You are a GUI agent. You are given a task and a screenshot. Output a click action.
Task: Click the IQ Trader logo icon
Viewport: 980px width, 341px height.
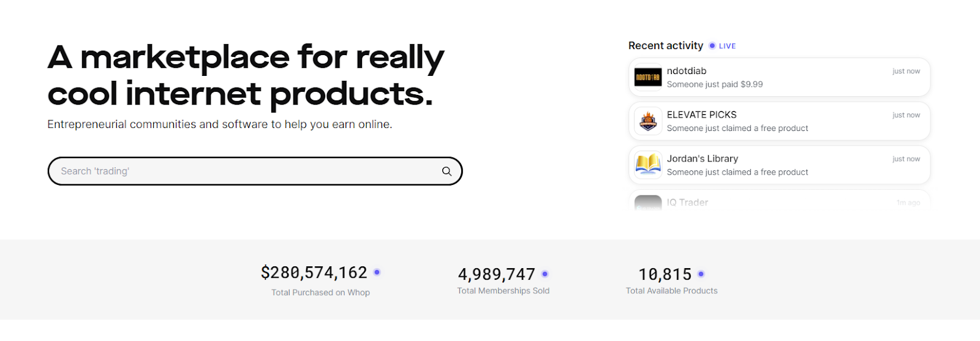pos(648,203)
